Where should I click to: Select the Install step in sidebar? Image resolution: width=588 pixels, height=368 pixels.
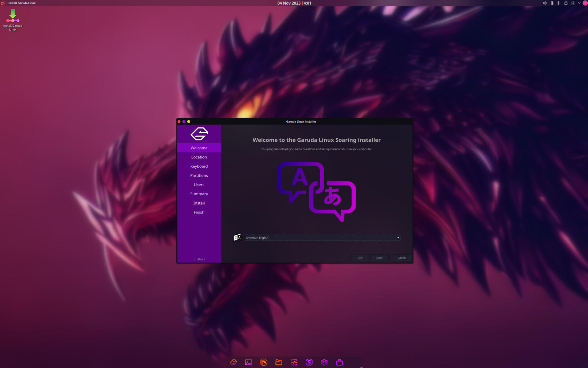click(199, 203)
